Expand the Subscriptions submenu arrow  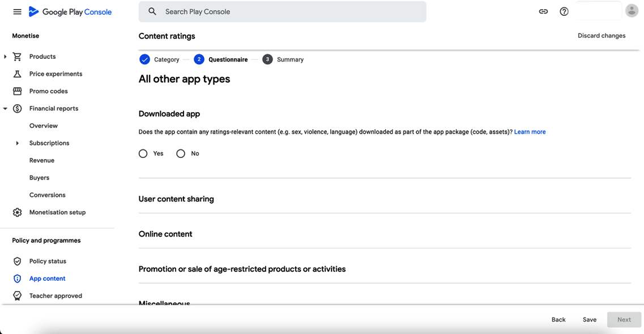tap(18, 143)
